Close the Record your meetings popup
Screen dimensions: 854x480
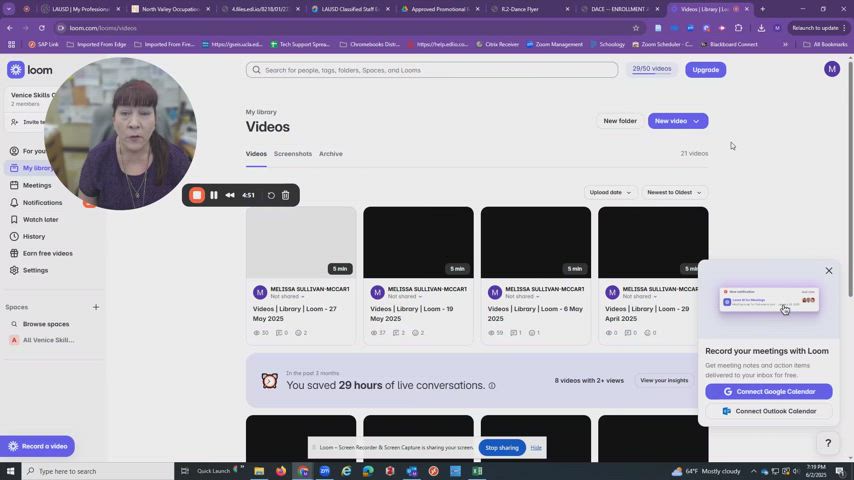point(828,271)
